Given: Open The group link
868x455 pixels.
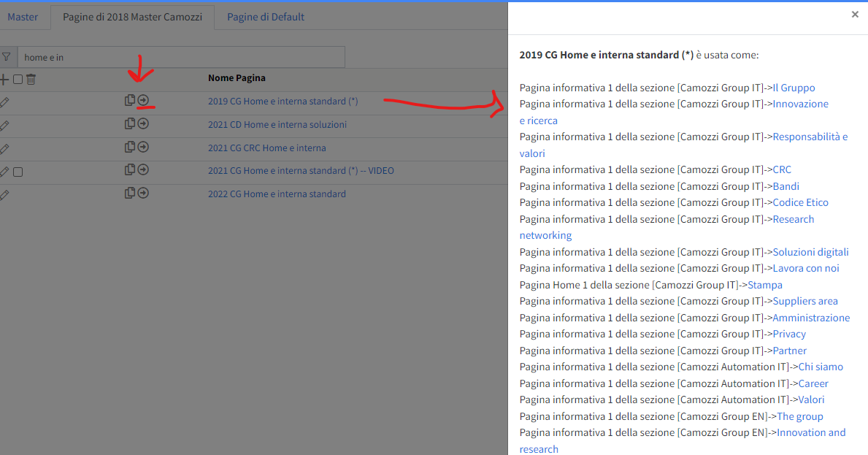Looking at the screenshot, I should [800, 416].
